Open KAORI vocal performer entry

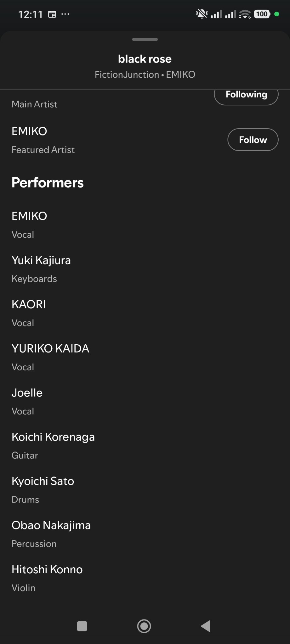[29, 304]
